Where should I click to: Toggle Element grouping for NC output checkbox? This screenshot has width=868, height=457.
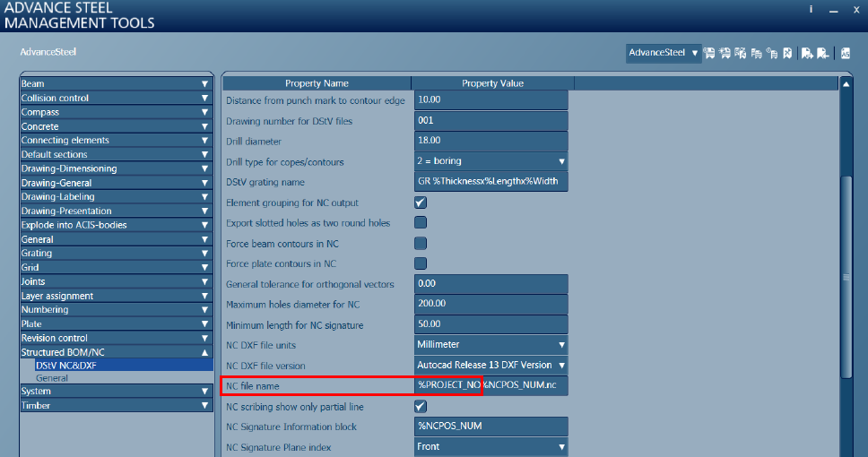[421, 203]
